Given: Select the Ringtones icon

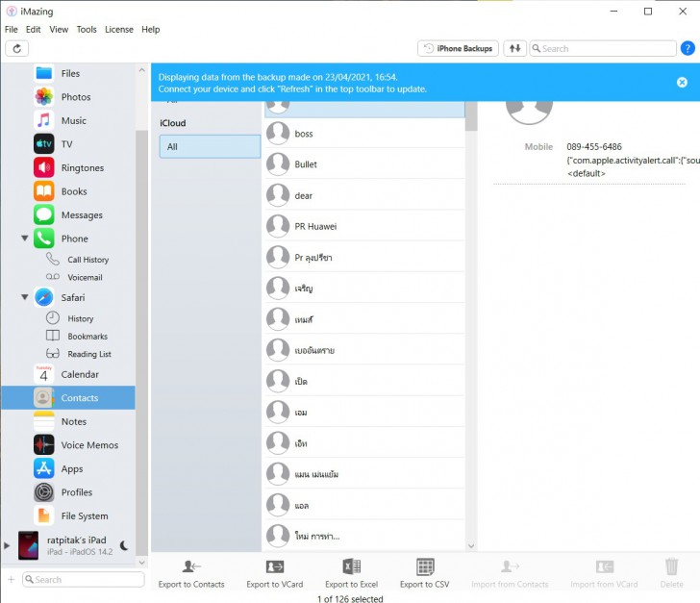Looking at the screenshot, I should tap(44, 167).
